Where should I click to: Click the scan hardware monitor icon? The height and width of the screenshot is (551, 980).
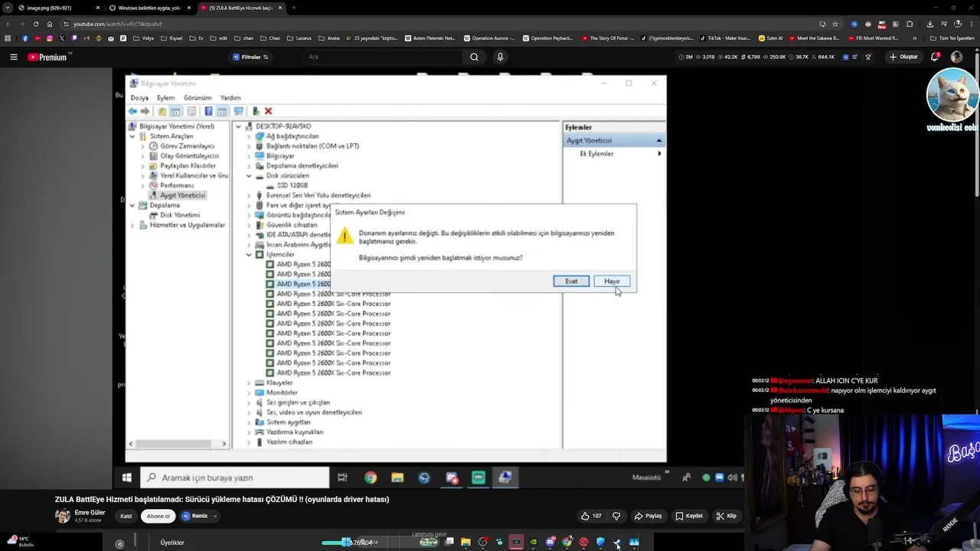[x=238, y=111]
